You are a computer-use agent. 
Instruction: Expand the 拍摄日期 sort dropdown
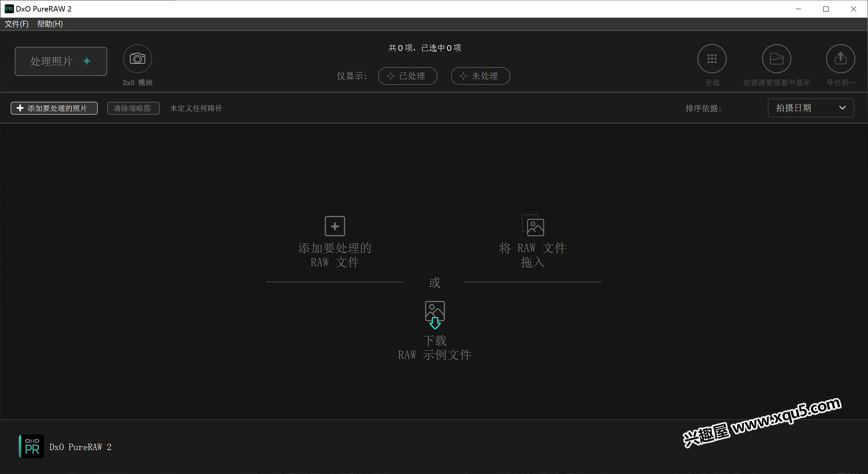(811, 108)
